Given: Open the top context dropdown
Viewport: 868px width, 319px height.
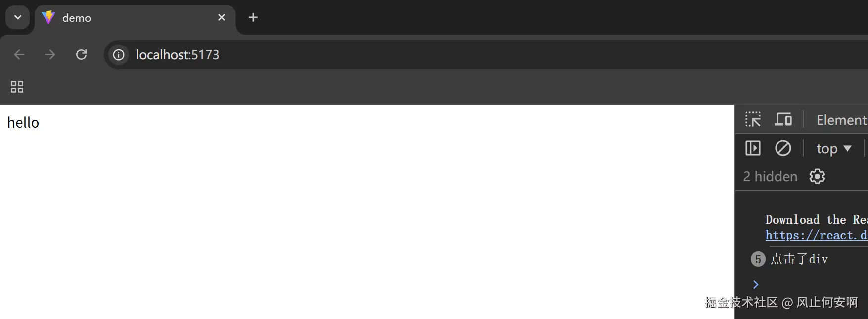Looking at the screenshot, I should coord(834,148).
